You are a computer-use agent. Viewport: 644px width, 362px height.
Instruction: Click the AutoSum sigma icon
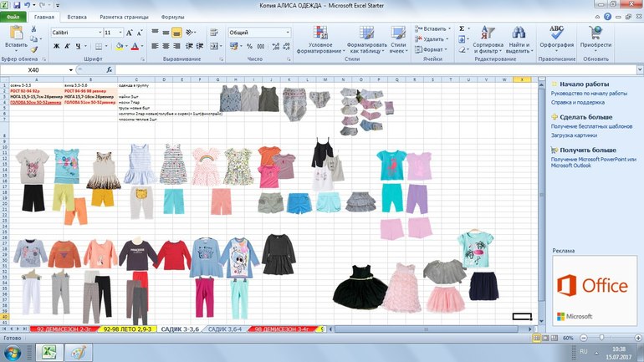coord(462,28)
